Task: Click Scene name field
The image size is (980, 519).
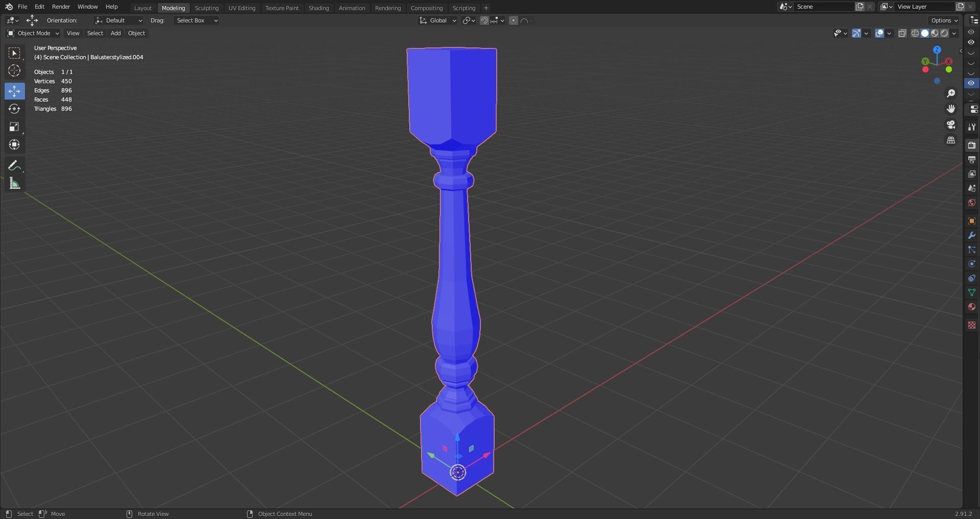Action: click(824, 7)
